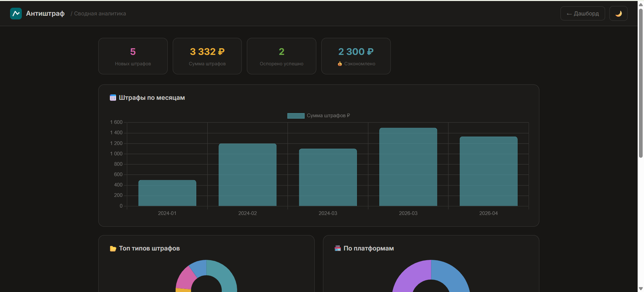Click the 1 000 y-axis value
The width and height of the screenshot is (644, 292).
(x=116, y=154)
